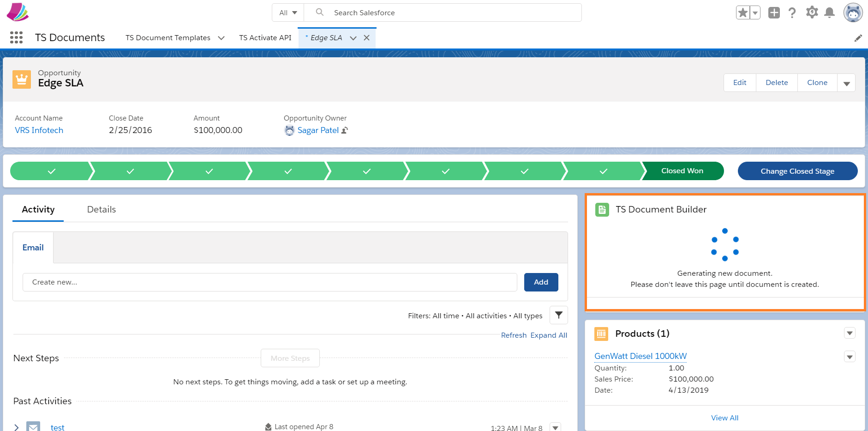Open the Products section dropdown menu
Image resolution: width=868 pixels, height=431 pixels.
[850, 333]
